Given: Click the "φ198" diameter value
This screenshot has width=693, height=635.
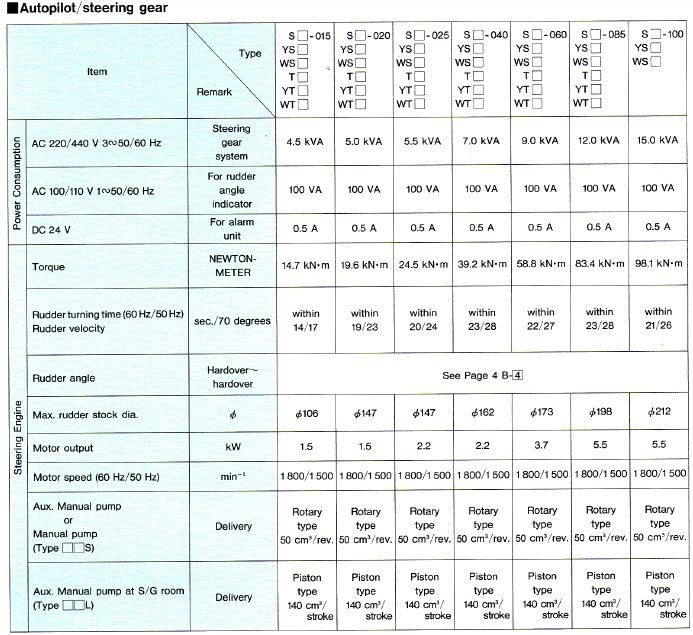Looking at the screenshot, I should click(600, 412).
